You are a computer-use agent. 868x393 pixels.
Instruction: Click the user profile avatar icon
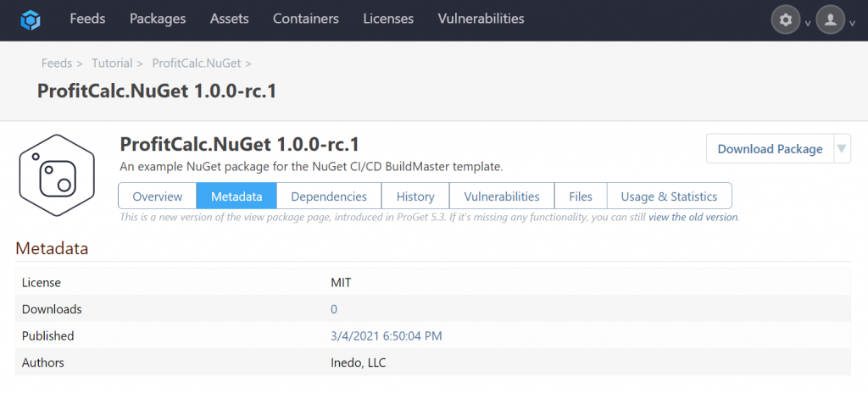click(831, 20)
